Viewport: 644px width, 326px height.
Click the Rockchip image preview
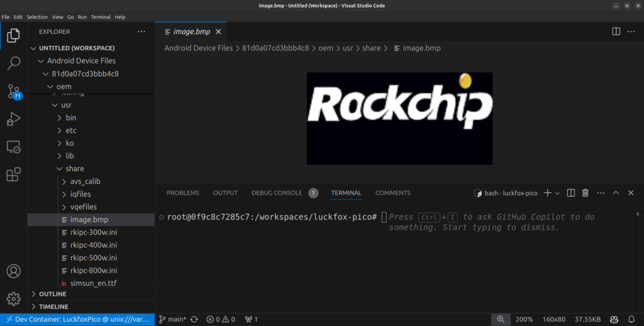pyautogui.click(x=399, y=119)
